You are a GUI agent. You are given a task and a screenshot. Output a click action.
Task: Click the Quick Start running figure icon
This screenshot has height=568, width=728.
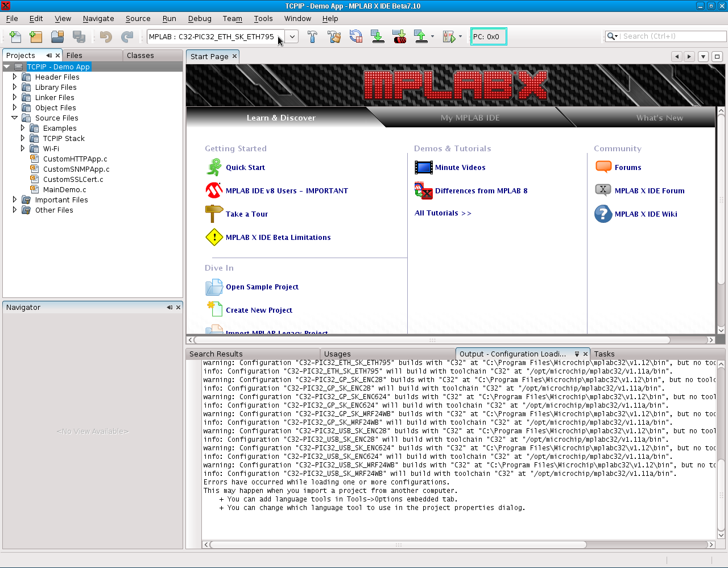point(214,167)
